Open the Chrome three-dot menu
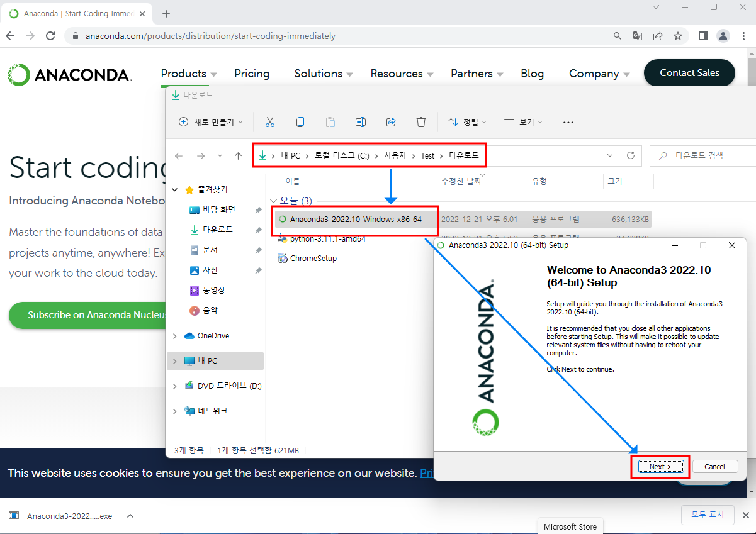756x534 pixels. [743, 36]
